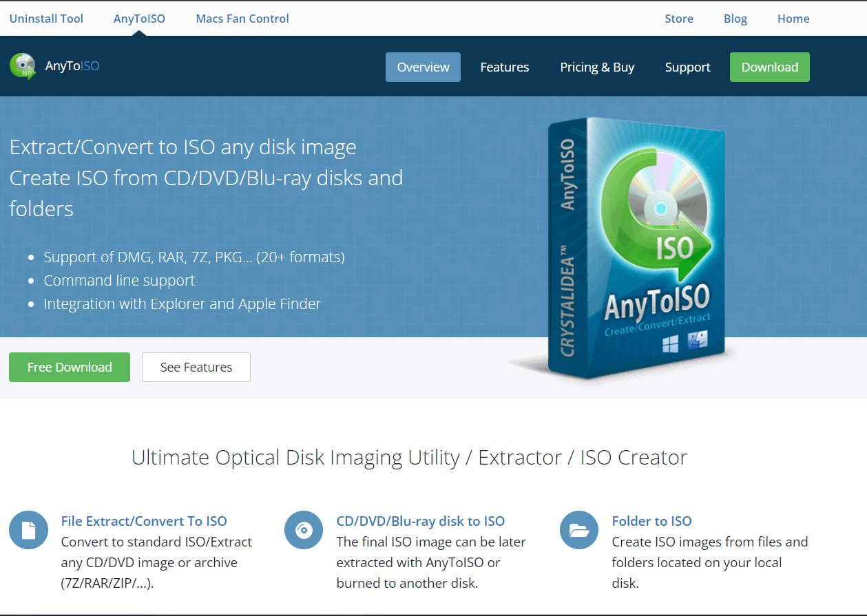Image resolution: width=867 pixels, height=616 pixels.
Task: Click the green Free Download button
Action: (x=70, y=367)
